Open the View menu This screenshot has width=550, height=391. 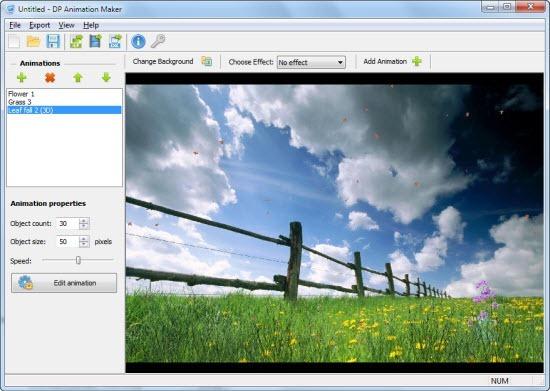tap(66, 25)
